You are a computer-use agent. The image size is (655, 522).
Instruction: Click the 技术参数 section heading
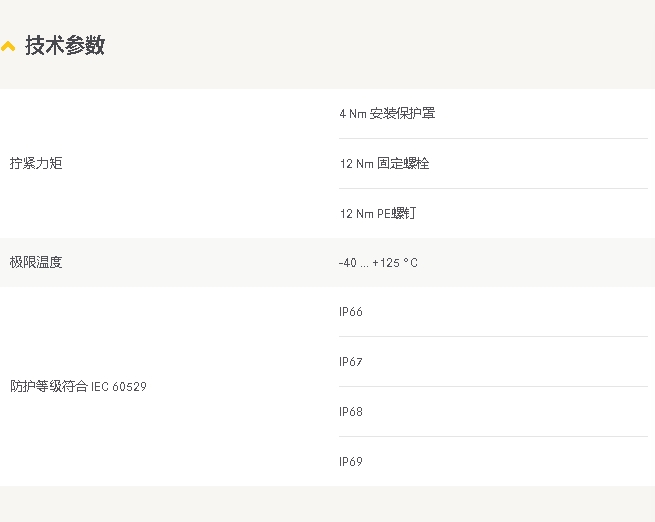[x=65, y=45]
